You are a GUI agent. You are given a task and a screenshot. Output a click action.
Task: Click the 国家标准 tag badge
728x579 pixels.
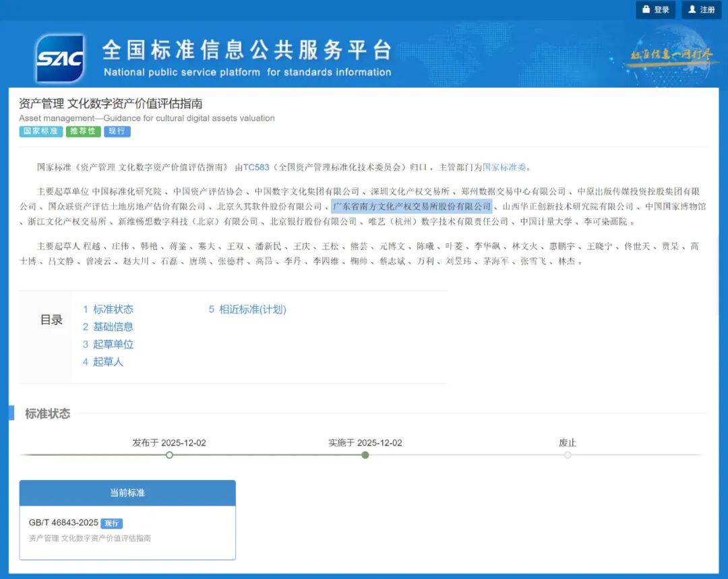(41, 131)
